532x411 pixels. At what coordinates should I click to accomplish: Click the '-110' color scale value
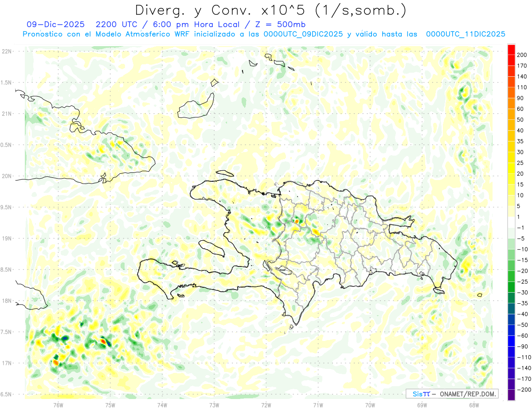(524, 357)
